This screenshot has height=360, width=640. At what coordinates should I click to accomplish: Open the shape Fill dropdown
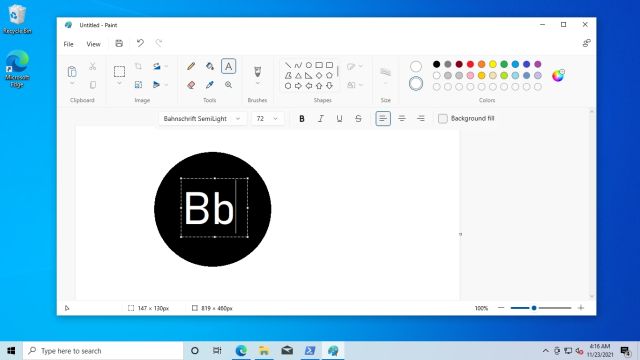pyautogui.click(x=355, y=85)
